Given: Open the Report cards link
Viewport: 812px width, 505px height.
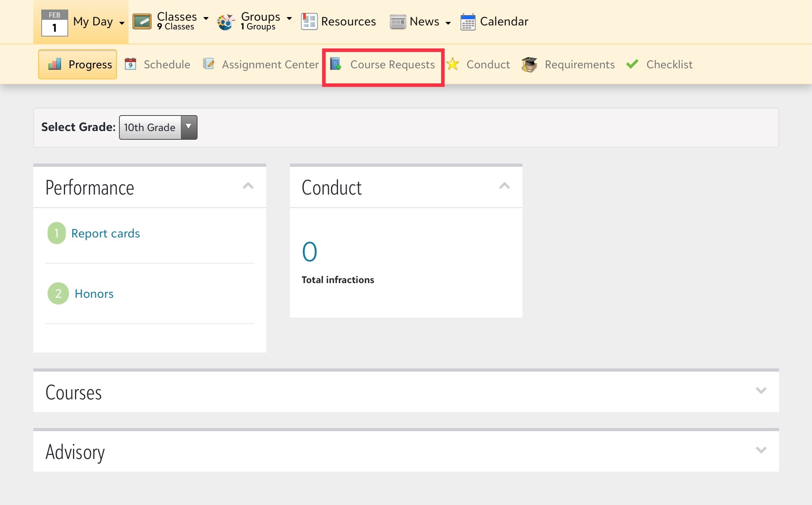Looking at the screenshot, I should pos(106,233).
